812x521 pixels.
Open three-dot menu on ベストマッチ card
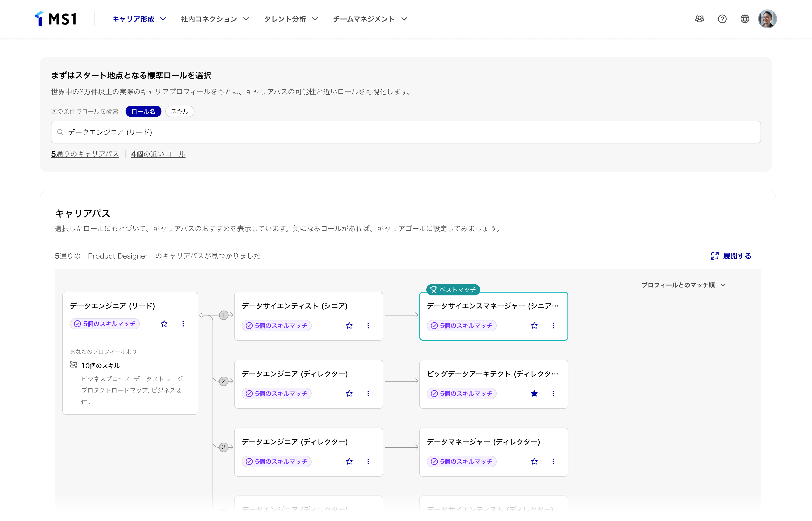click(x=553, y=325)
